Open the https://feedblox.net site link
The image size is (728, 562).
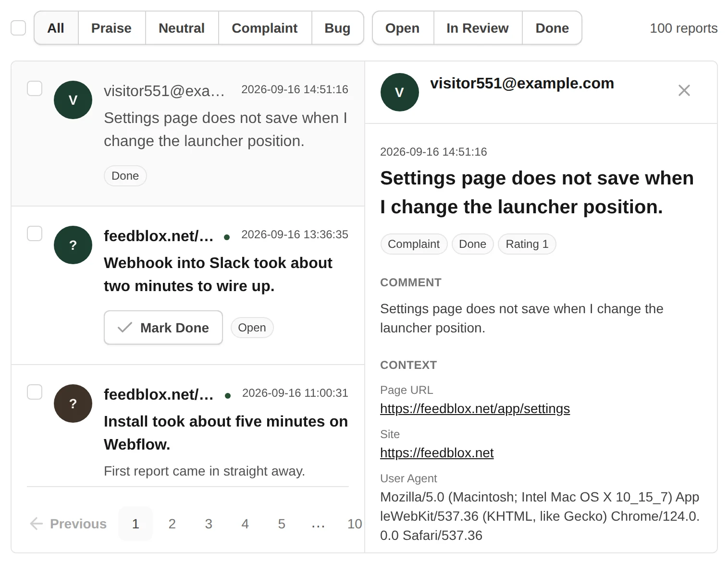tap(437, 452)
